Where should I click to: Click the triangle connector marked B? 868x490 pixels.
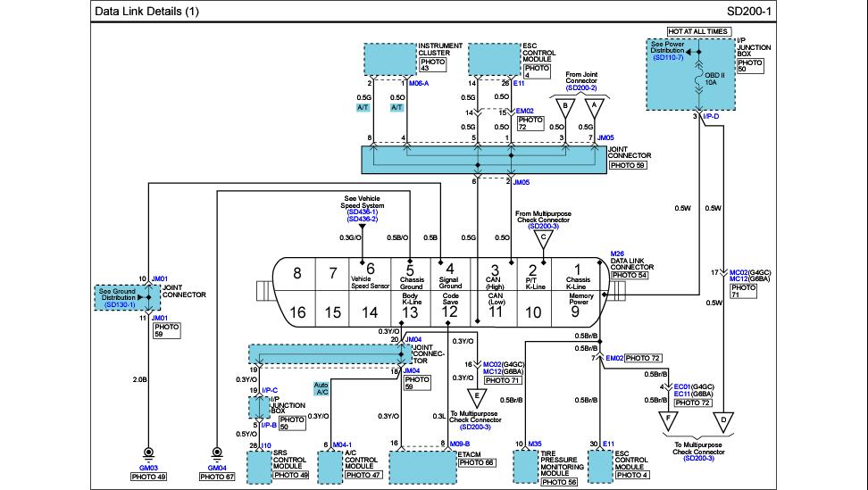(x=564, y=106)
